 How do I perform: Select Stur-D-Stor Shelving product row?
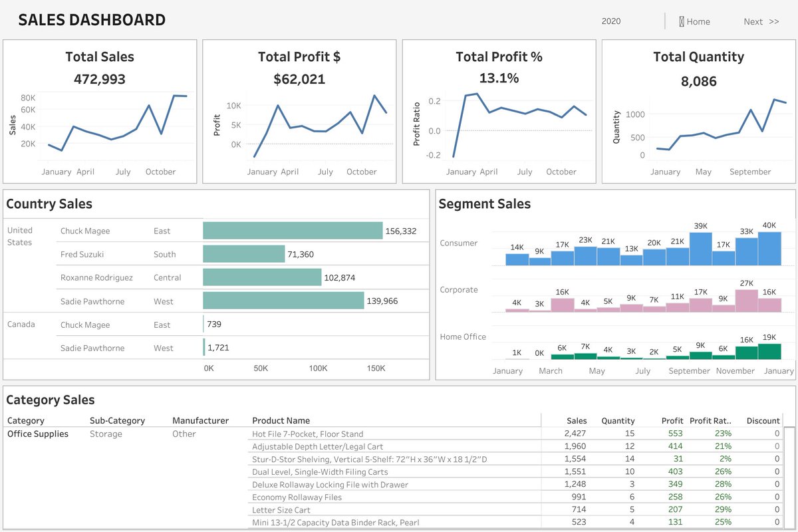tap(515, 459)
